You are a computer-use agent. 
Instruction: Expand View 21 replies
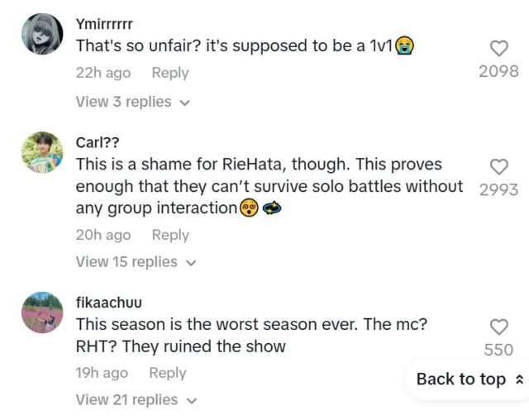point(136,399)
